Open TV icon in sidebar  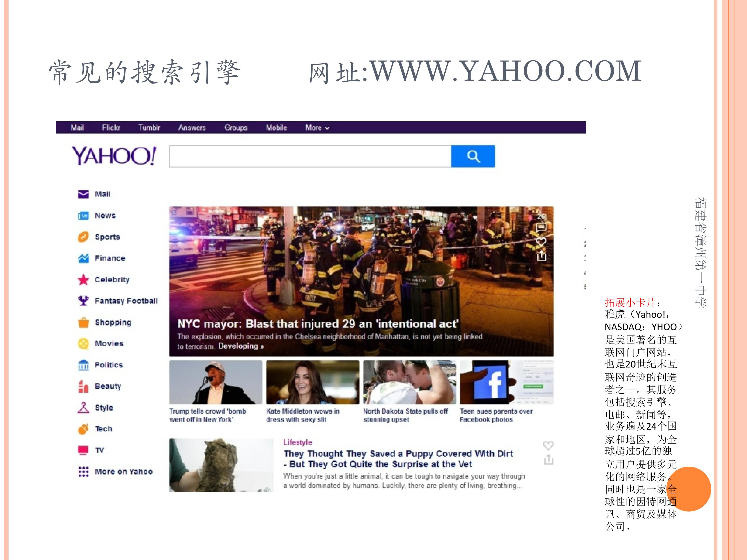pos(83,450)
